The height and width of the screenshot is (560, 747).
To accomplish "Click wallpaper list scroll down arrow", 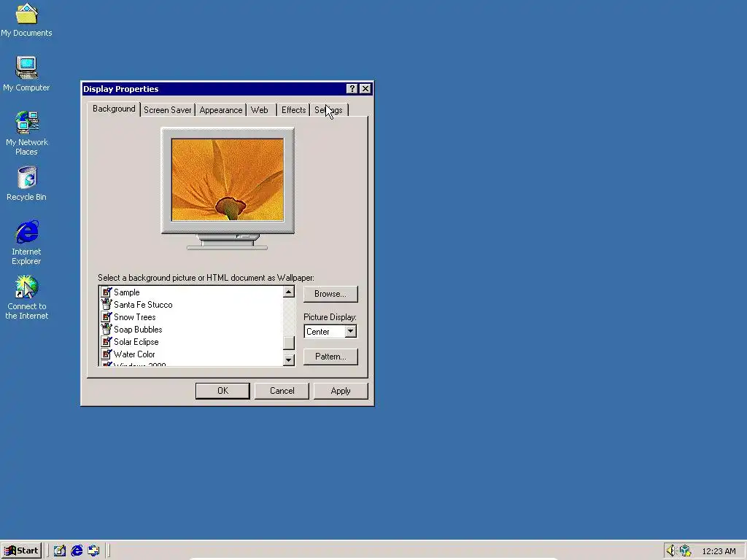I will [289, 360].
